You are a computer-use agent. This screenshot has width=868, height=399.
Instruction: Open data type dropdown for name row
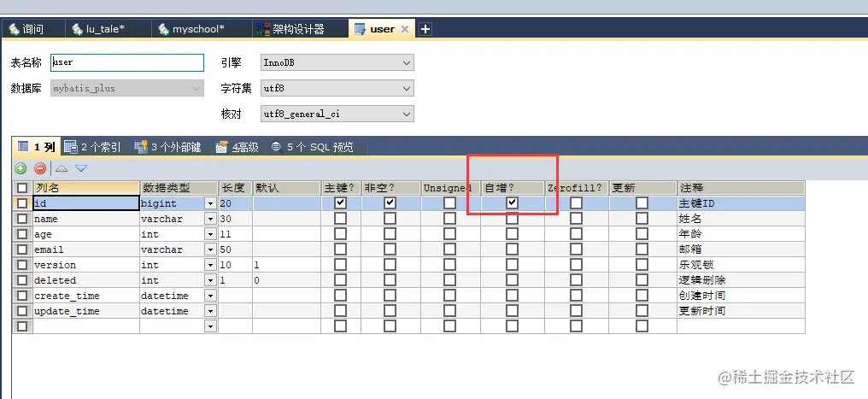(x=210, y=219)
